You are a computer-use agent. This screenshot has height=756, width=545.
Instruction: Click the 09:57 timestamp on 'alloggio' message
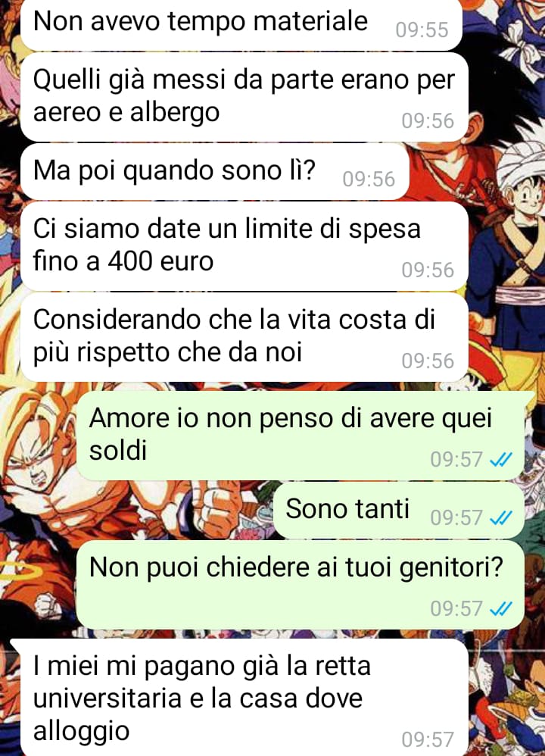click(x=428, y=739)
